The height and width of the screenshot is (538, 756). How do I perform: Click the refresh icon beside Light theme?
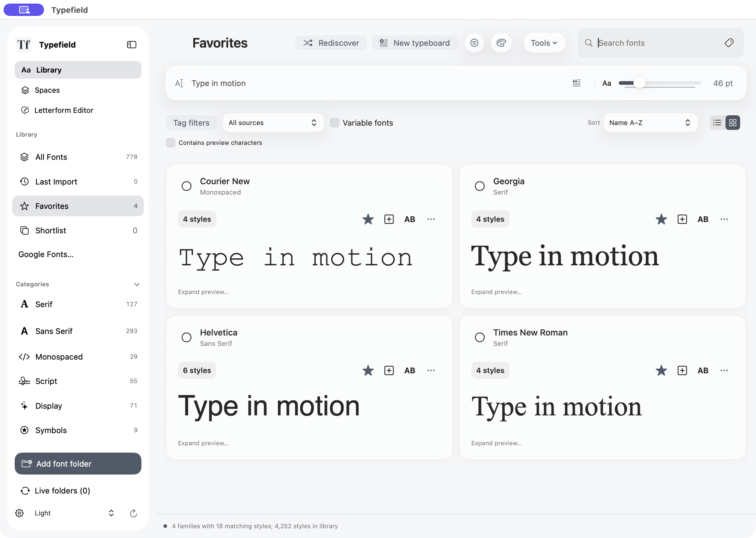(x=134, y=513)
